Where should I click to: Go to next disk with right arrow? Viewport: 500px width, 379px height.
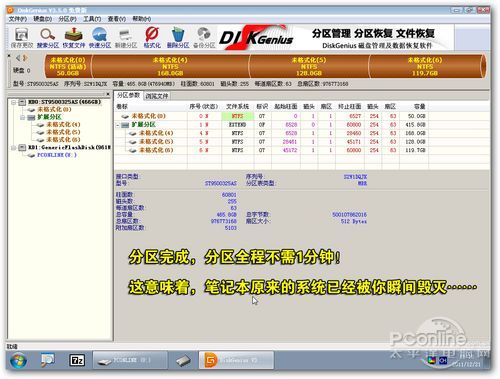tap(25, 58)
